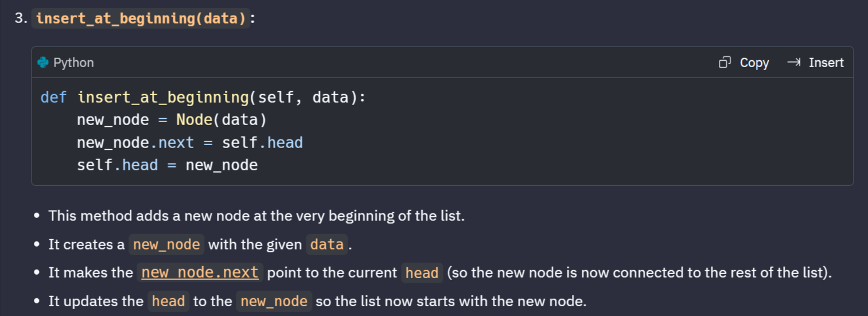Click the def keyword in the code

pyautogui.click(x=54, y=97)
